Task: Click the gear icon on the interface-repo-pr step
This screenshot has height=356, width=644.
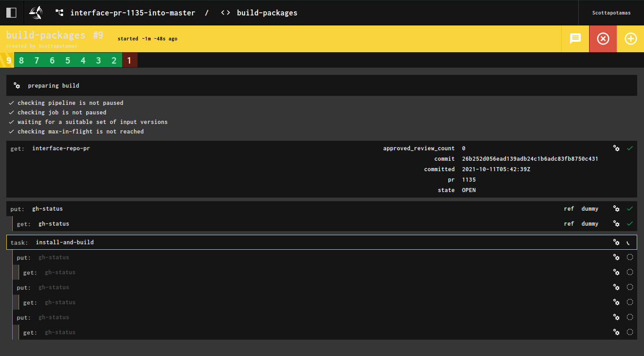Action: [x=616, y=148]
